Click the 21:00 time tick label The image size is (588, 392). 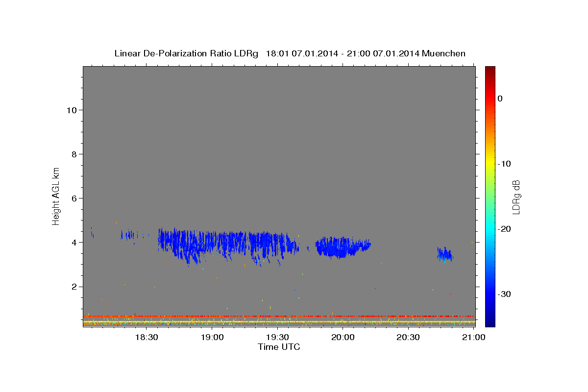tap(474, 337)
